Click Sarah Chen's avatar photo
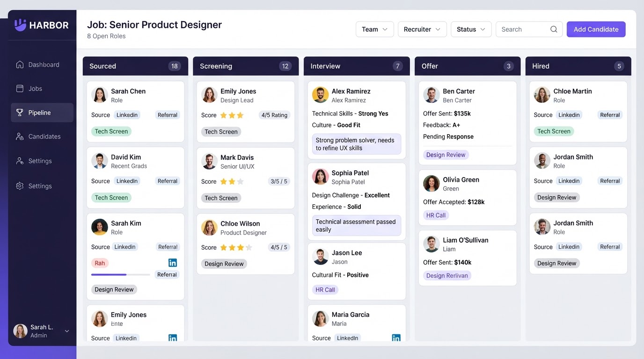This screenshot has width=644, height=359. [x=99, y=95]
